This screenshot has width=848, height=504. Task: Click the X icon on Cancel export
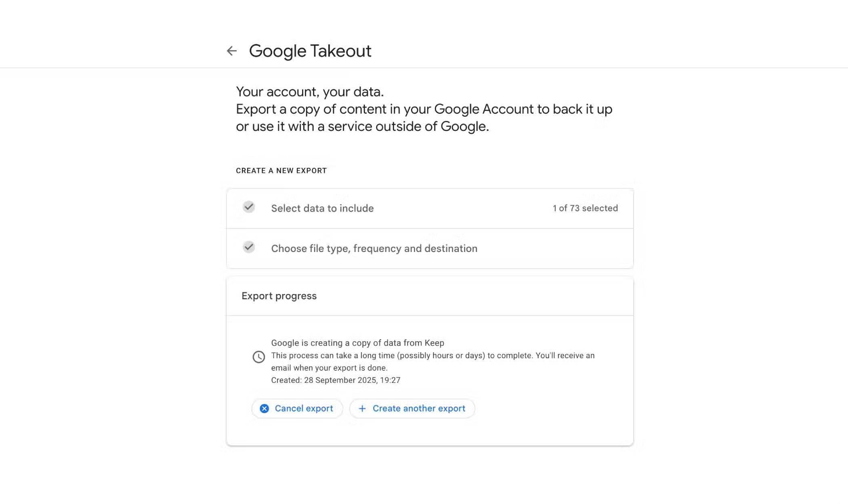[x=264, y=409]
